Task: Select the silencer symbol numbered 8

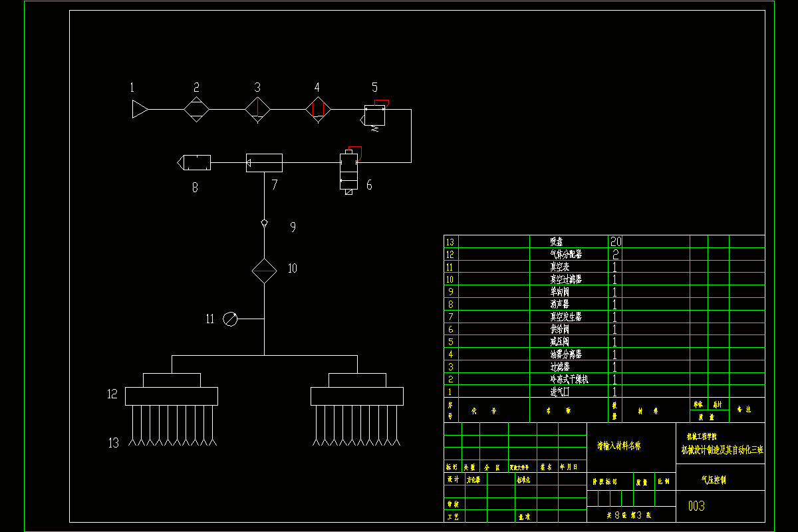Action: (x=194, y=162)
